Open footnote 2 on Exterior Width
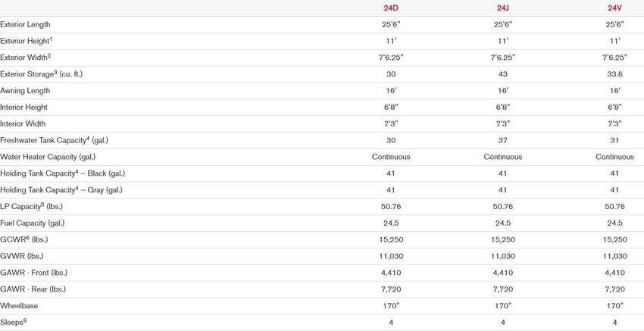 49,56
